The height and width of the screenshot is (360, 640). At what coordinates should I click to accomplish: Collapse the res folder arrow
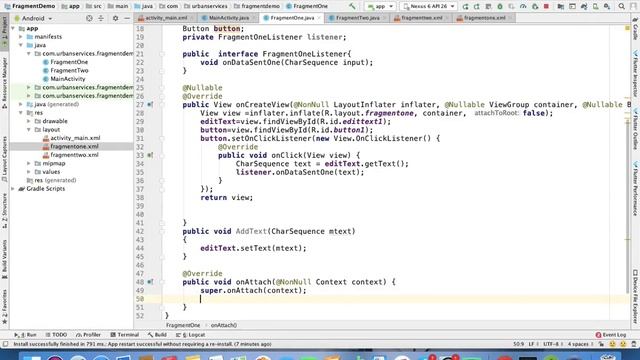(21, 113)
